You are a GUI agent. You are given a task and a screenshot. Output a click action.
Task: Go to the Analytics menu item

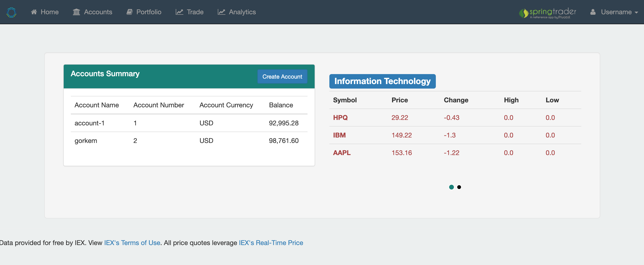242,12
